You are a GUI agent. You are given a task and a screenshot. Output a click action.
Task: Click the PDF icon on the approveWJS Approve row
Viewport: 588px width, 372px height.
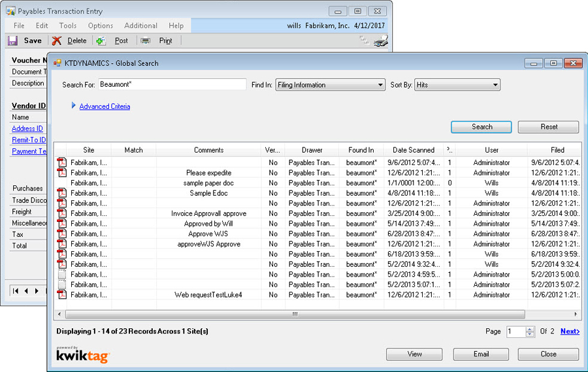(x=62, y=243)
